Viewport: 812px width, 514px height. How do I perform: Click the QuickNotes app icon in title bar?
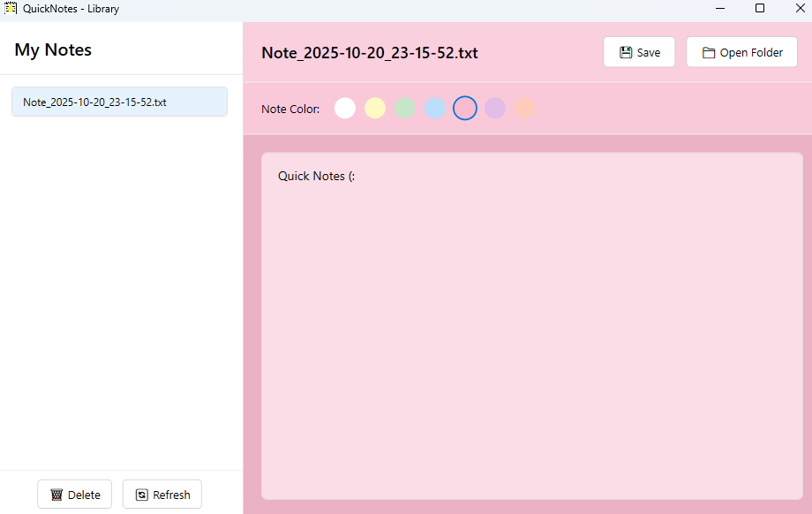tap(10, 8)
